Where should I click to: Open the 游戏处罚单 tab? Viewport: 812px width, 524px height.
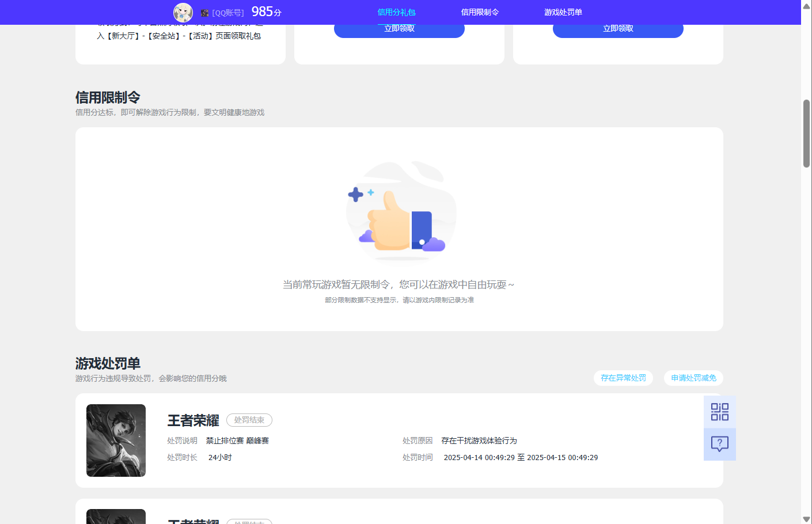pyautogui.click(x=561, y=11)
